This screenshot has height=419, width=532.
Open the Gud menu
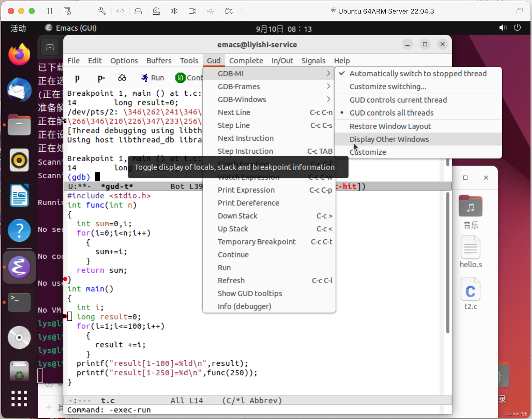click(x=214, y=61)
